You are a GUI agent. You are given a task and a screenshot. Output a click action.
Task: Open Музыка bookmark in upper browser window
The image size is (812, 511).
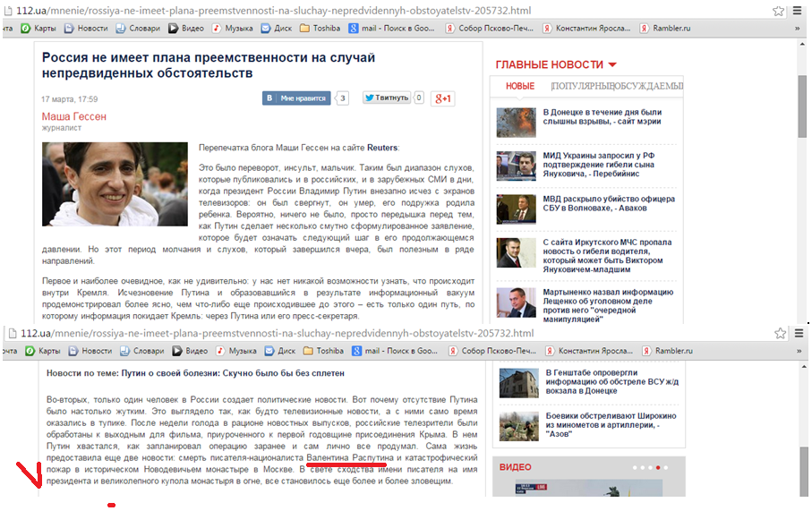click(x=233, y=29)
